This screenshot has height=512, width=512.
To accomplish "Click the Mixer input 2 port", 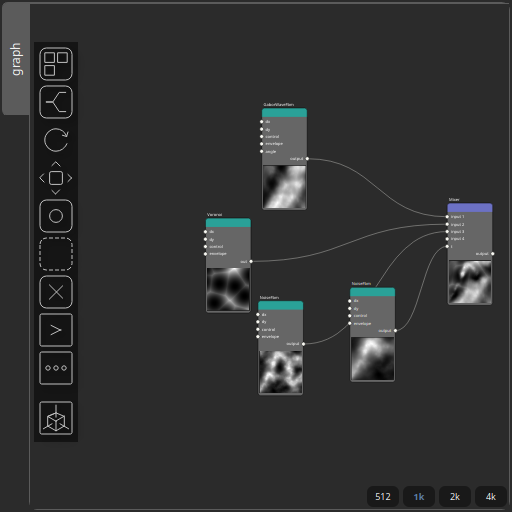I will [x=447, y=224].
